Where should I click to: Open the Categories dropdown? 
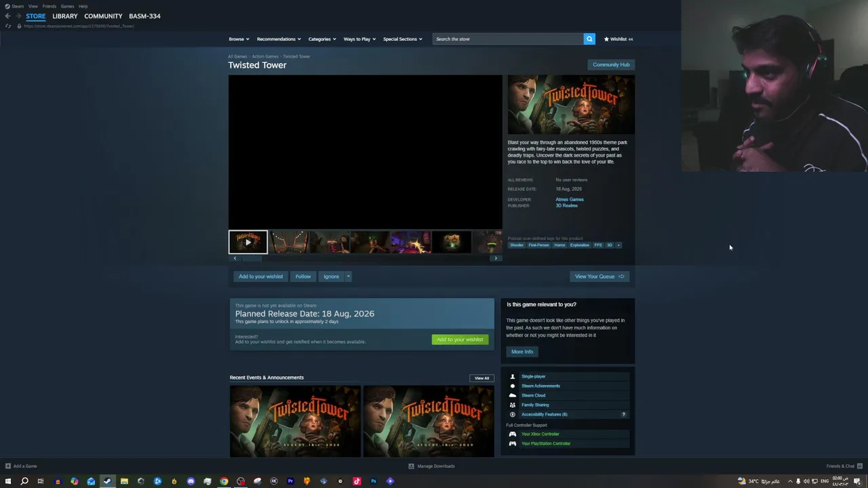click(x=322, y=39)
